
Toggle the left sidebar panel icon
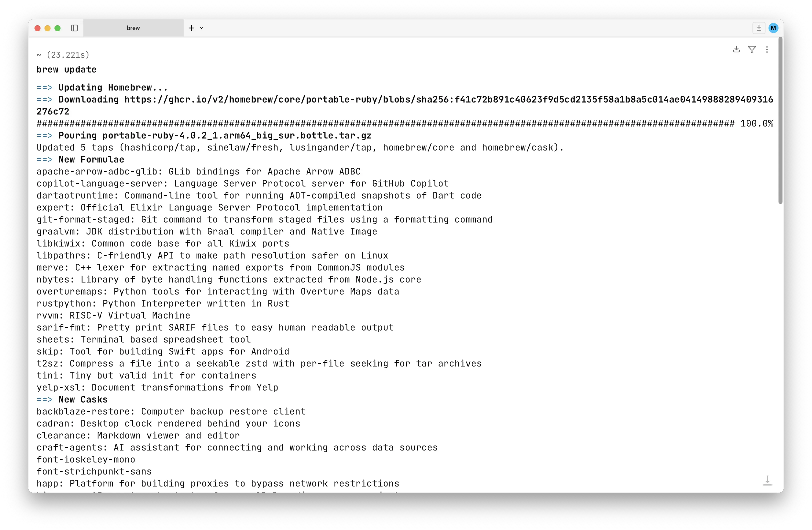coord(74,28)
